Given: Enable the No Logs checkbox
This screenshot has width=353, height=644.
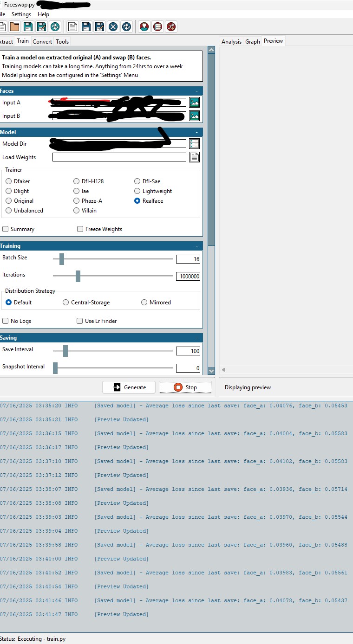Looking at the screenshot, I should click(17, 321).
